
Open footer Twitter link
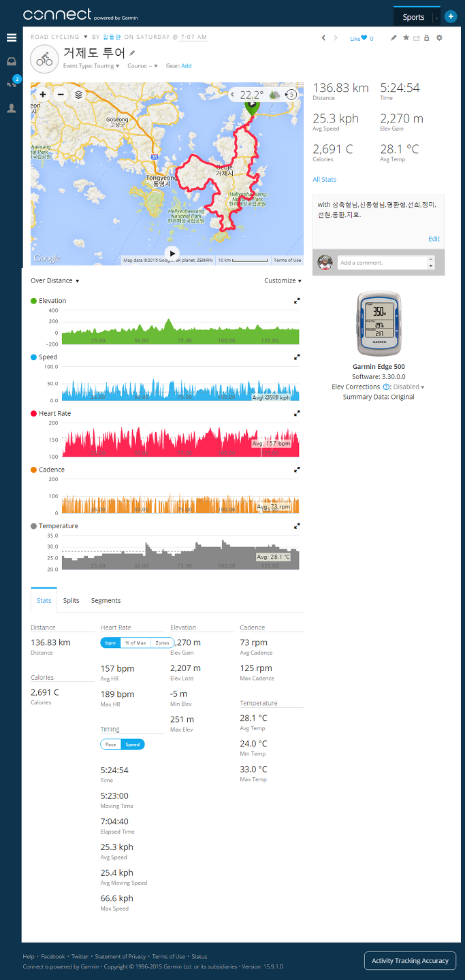(x=80, y=956)
